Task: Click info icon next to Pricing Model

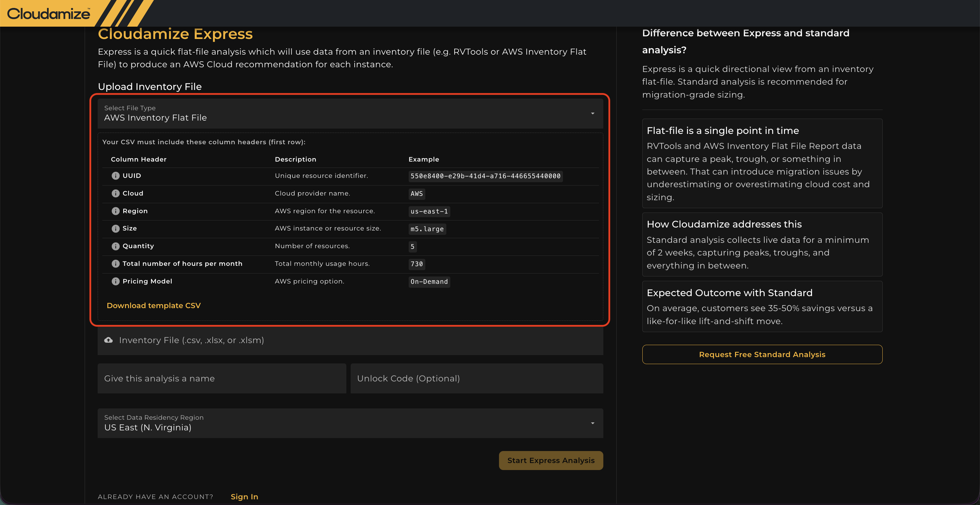Action: [x=116, y=281]
